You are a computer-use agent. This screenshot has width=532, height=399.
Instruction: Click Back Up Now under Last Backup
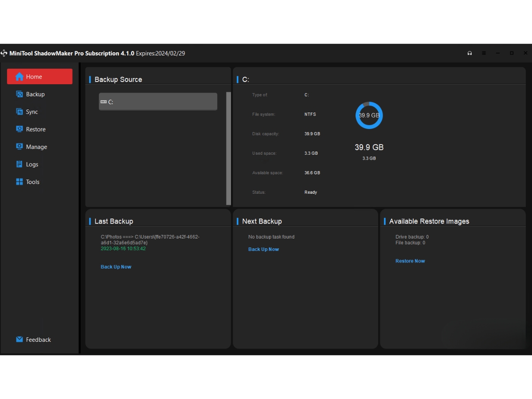[x=116, y=267]
